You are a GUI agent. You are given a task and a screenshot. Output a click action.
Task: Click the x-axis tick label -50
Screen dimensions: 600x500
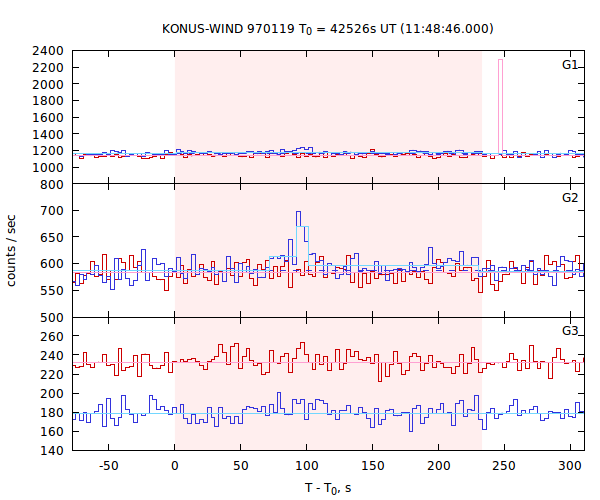tap(108, 466)
